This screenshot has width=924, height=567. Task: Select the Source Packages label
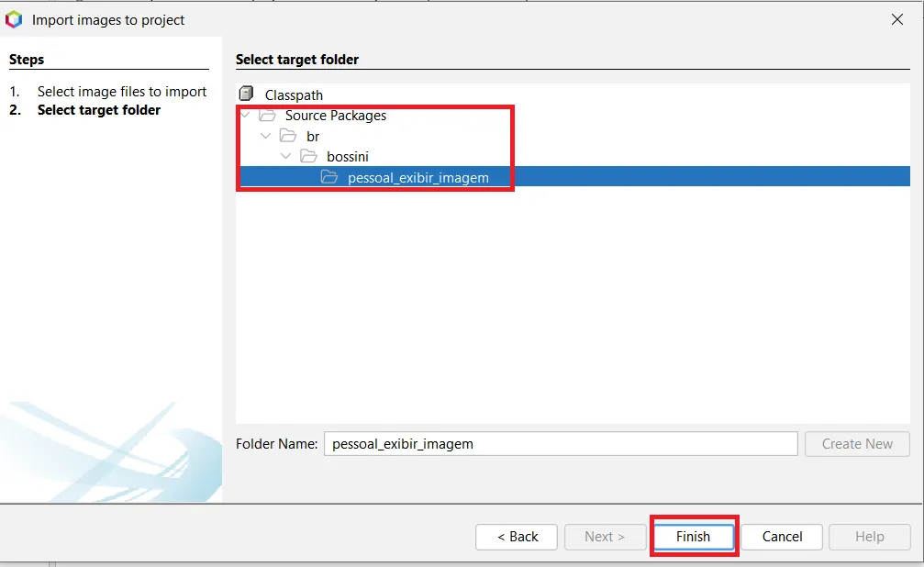tap(336, 116)
